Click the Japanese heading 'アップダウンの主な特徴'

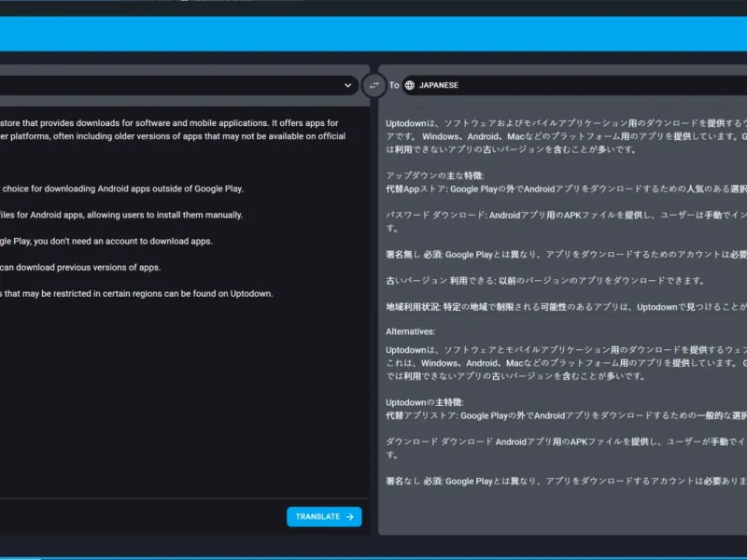435,175
